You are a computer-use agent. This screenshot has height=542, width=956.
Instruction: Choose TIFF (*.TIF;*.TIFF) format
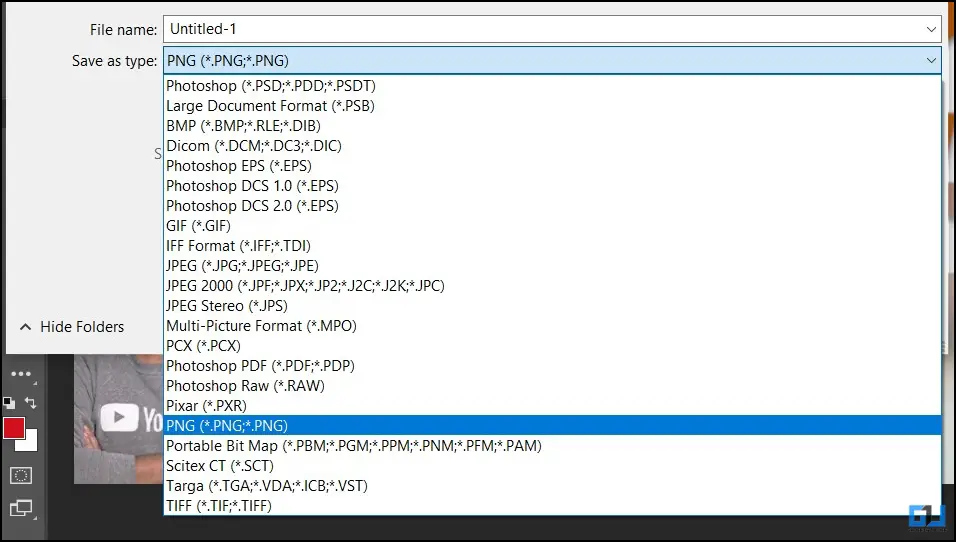[552, 506]
